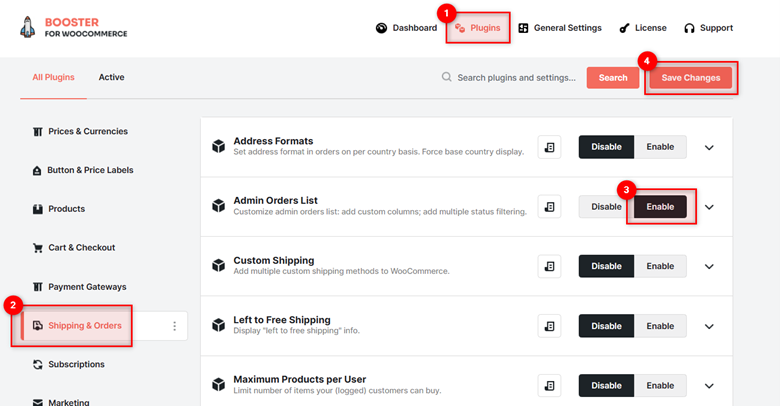Click the Booster rocket logo
Image resolution: width=780 pixels, height=406 pixels.
point(28,27)
